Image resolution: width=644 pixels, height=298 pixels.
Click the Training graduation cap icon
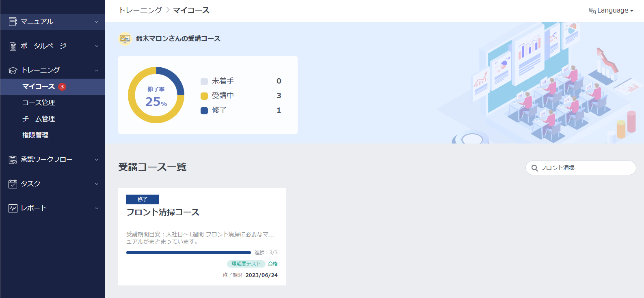pyautogui.click(x=13, y=71)
